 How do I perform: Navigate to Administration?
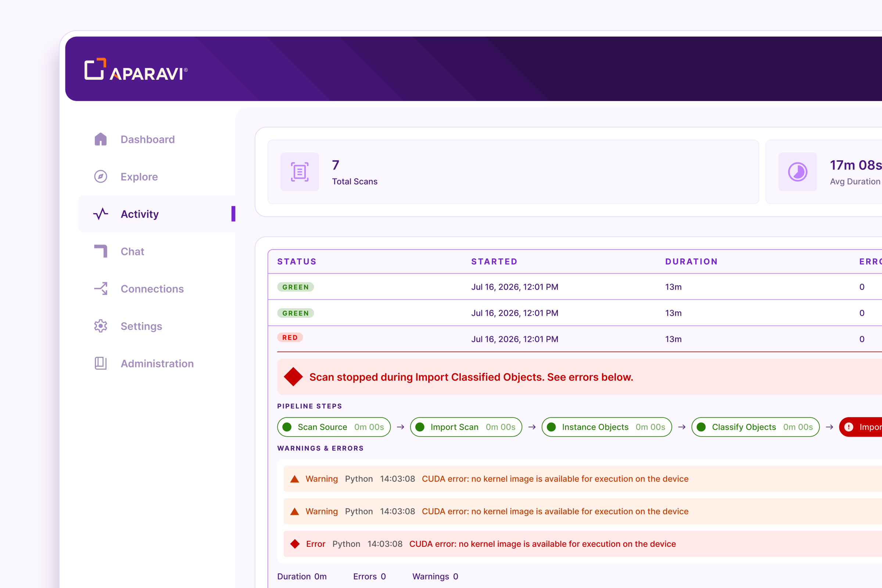[157, 363]
